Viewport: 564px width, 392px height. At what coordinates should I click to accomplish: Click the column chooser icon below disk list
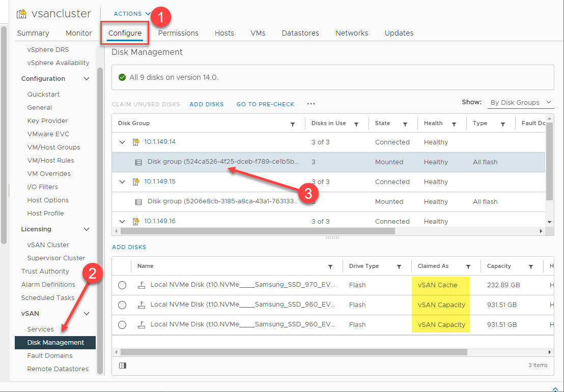[x=123, y=365]
